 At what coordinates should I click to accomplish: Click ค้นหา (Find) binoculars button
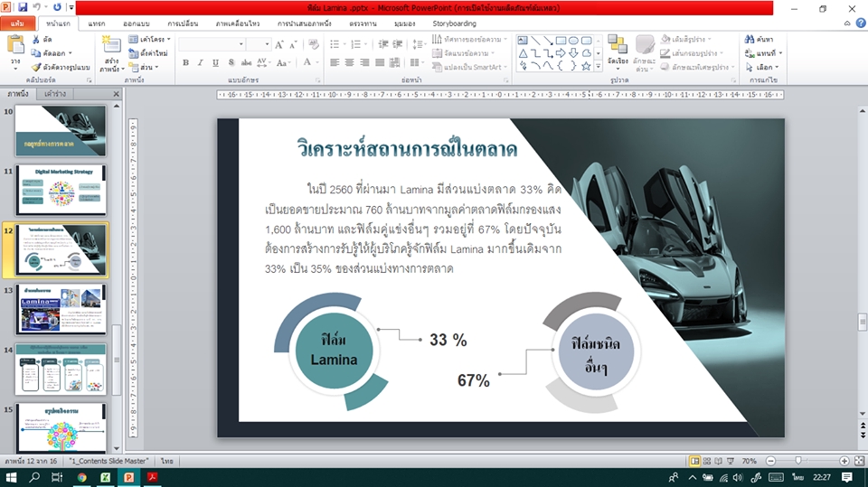coord(759,39)
